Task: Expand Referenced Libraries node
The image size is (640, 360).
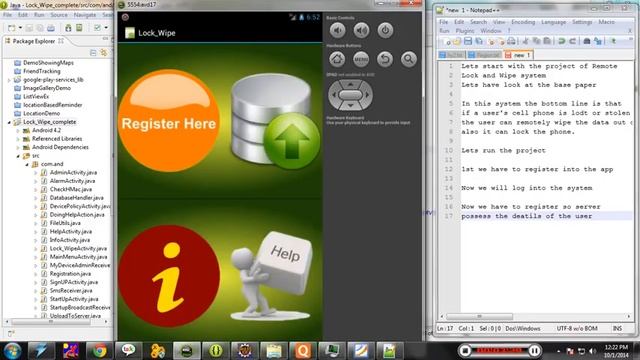Action: click(18, 139)
